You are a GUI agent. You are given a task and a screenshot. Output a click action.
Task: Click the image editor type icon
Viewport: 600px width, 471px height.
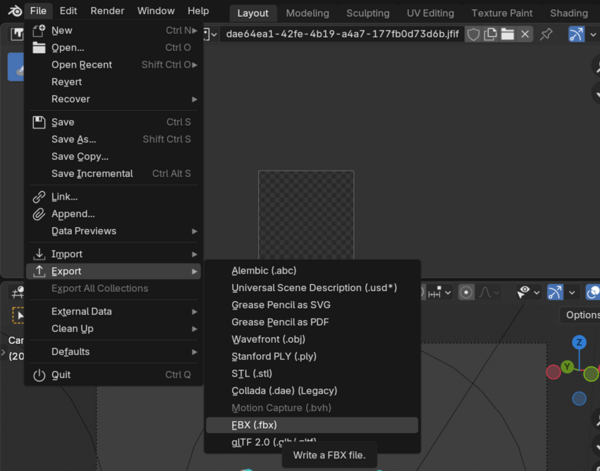pyautogui.click(x=17, y=34)
